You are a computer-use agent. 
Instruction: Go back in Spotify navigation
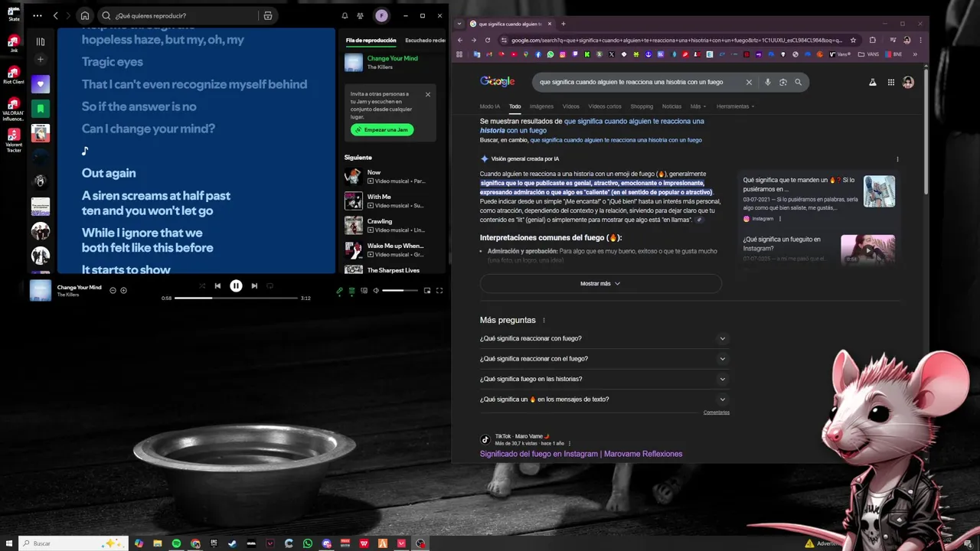pyautogui.click(x=55, y=15)
